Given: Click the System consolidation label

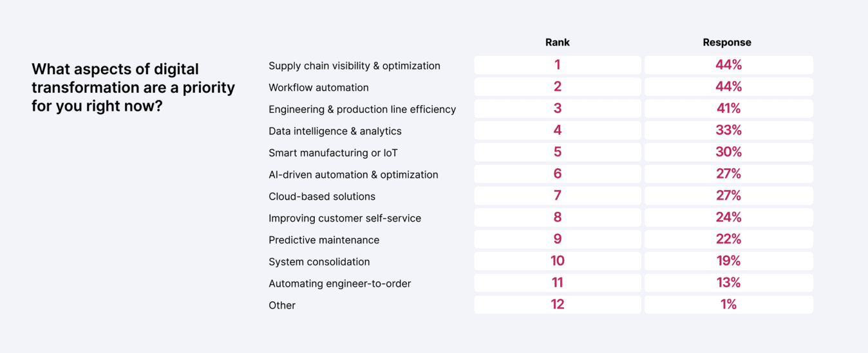Looking at the screenshot, I should click(319, 262).
